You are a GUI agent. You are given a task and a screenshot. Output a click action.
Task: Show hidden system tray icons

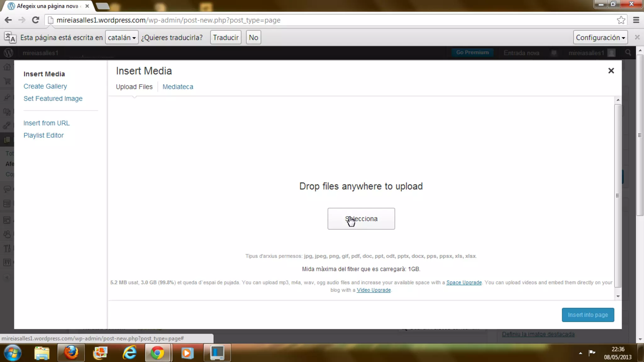click(x=580, y=353)
